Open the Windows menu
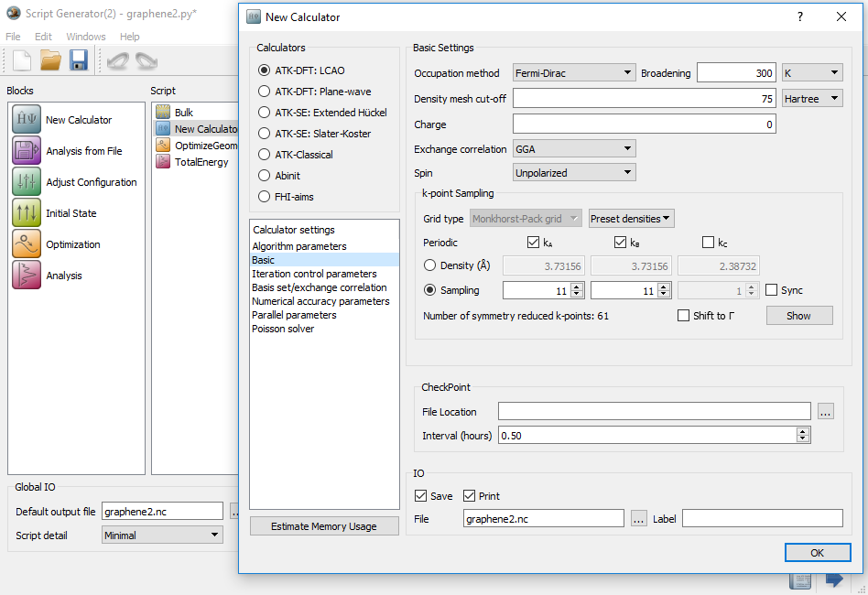Image resolution: width=868 pixels, height=595 pixels. pos(86,37)
